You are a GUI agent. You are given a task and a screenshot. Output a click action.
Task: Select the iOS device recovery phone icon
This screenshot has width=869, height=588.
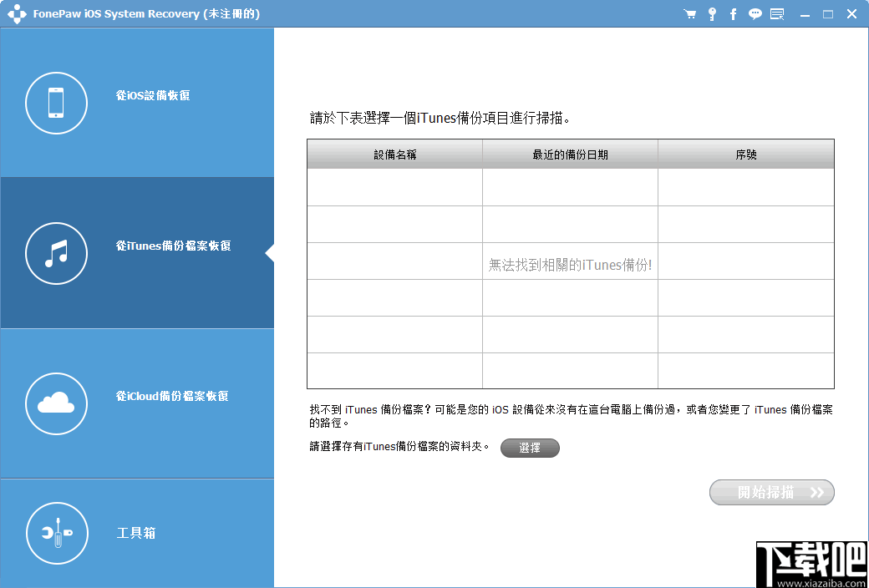[56, 103]
